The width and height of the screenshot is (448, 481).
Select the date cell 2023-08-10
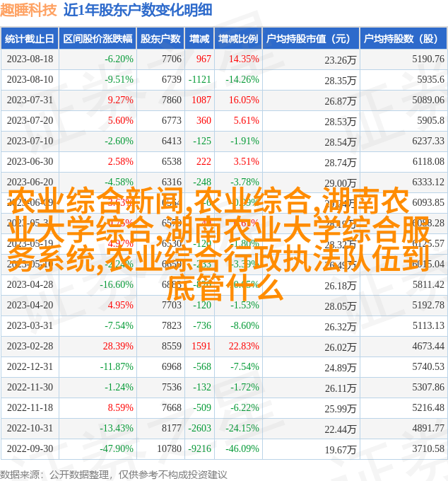[x=30, y=79]
